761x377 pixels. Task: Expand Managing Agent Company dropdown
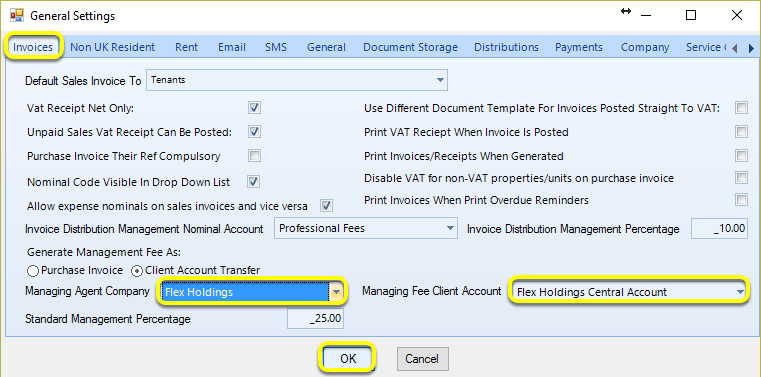337,292
